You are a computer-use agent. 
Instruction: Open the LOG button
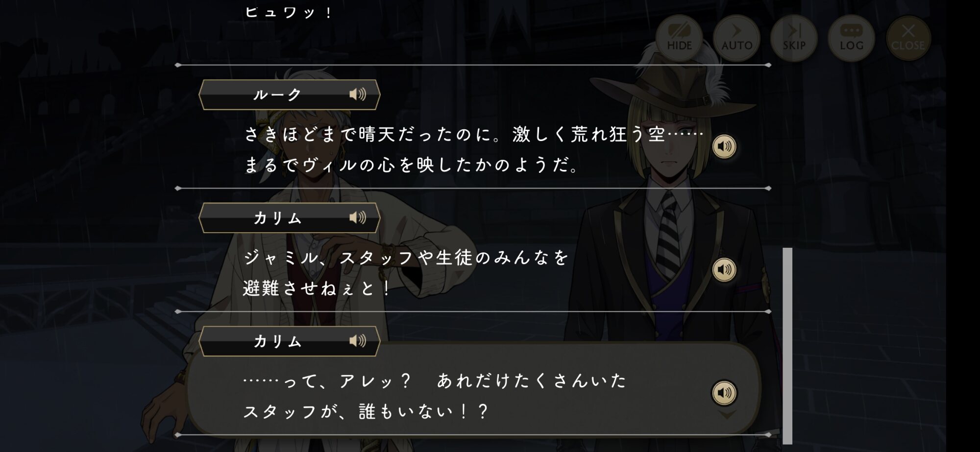(851, 38)
